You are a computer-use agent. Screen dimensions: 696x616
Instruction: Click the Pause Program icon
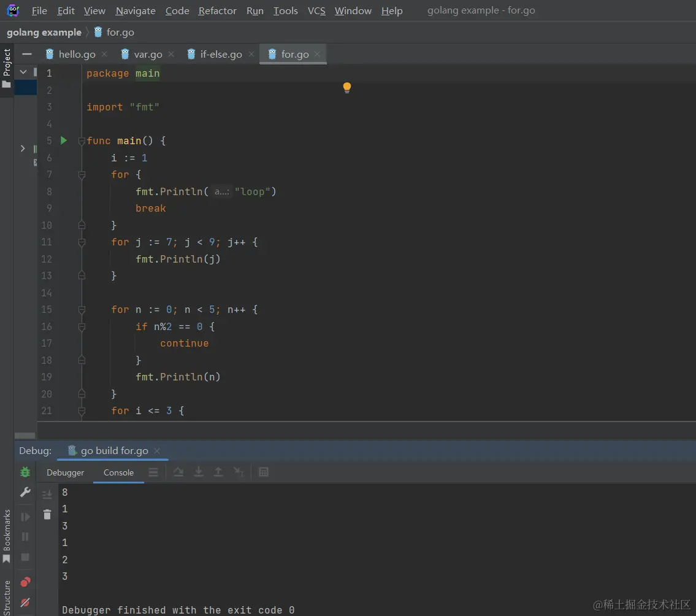point(25,537)
